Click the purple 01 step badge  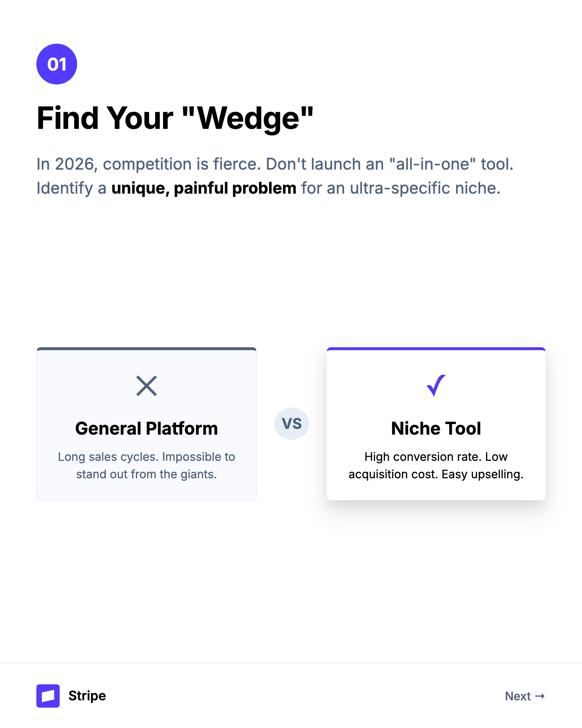57,64
